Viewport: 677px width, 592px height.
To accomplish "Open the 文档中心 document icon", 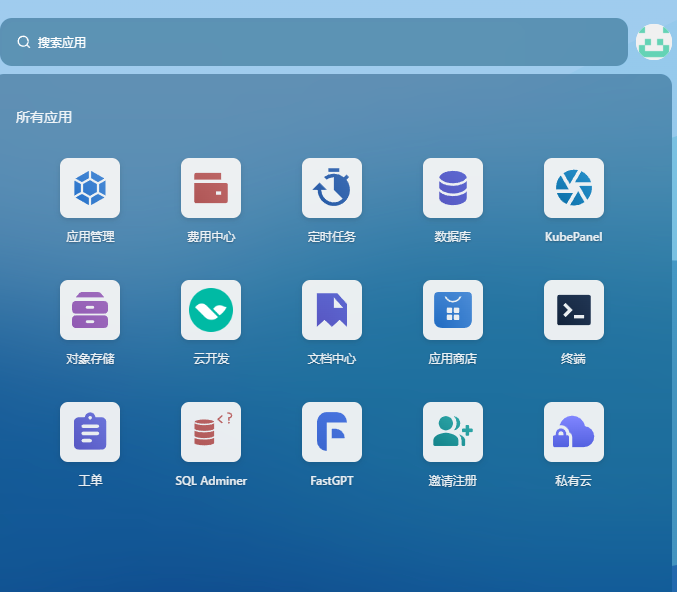I will tap(332, 310).
